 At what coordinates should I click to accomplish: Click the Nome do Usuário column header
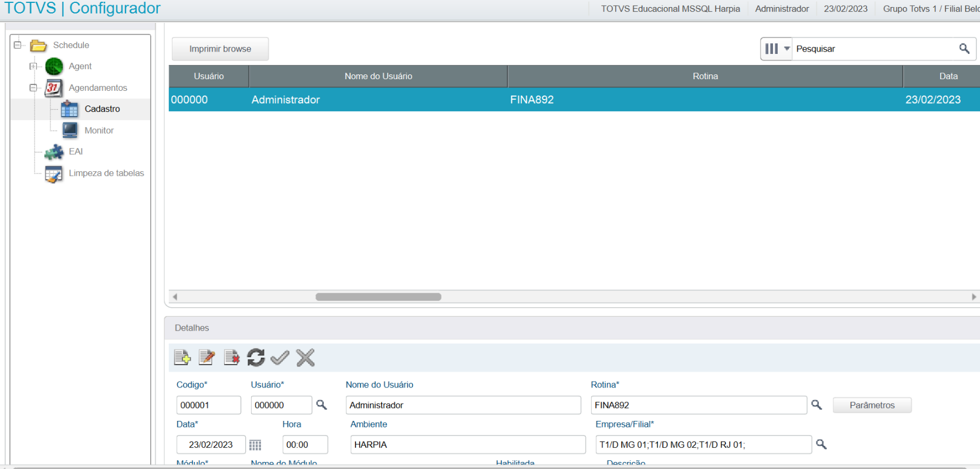[x=378, y=76]
